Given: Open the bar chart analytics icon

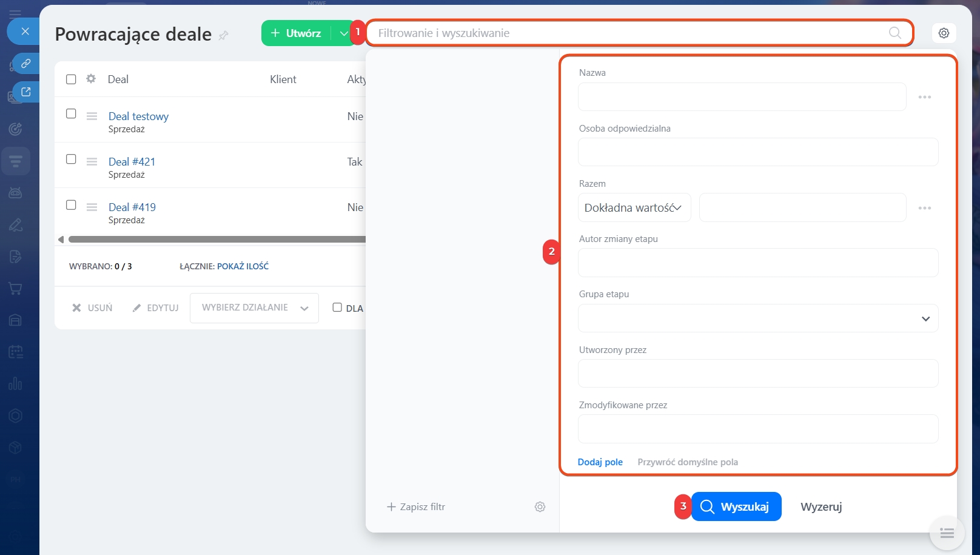Looking at the screenshot, I should tap(16, 384).
